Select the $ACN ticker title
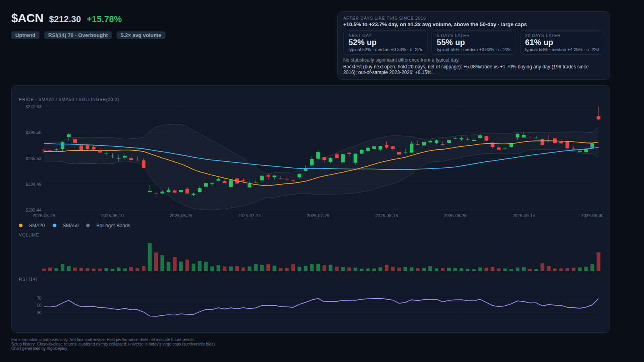Image resolution: width=644 pixels, height=362 pixels. [27, 19]
